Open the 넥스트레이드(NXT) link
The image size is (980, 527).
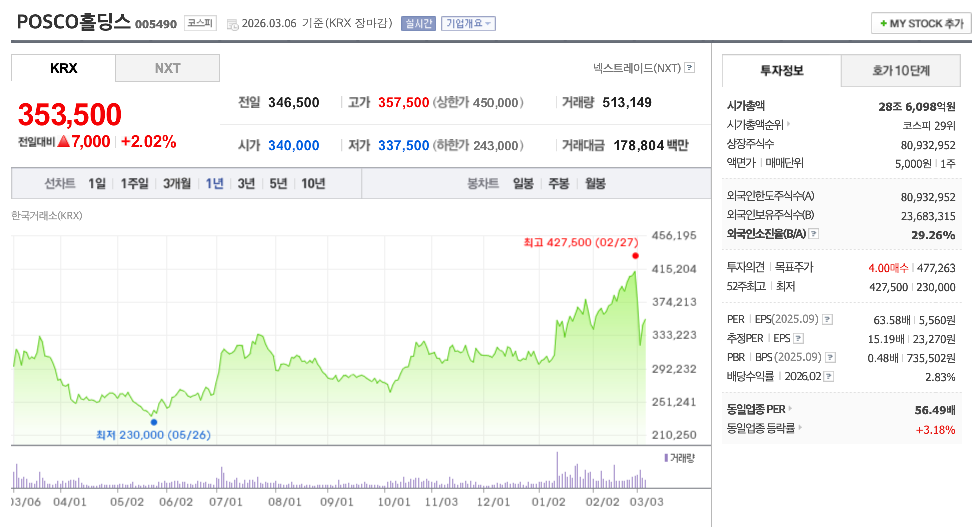tap(637, 68)
